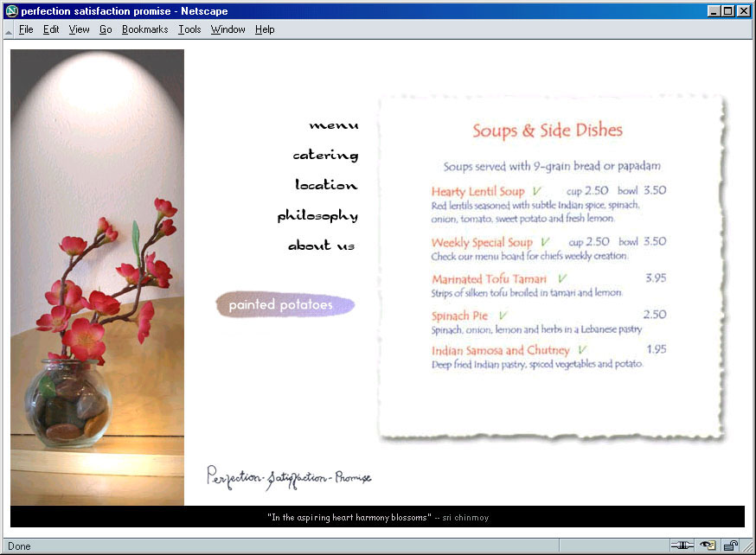This screenshot has width=756, height=555.
Task: Click the cookie privacy eye icon
Action: click(x=708, y=545)
